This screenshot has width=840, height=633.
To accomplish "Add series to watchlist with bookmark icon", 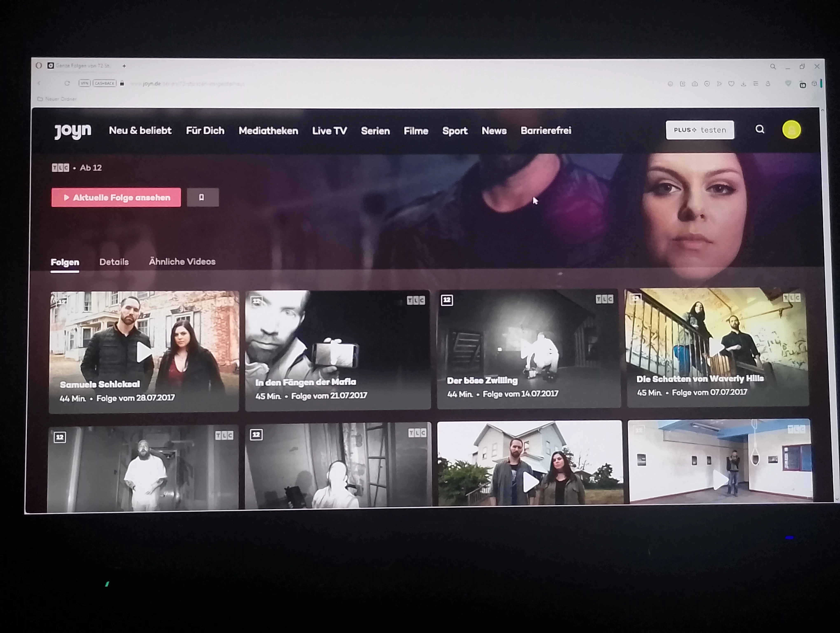I will 202,197.
